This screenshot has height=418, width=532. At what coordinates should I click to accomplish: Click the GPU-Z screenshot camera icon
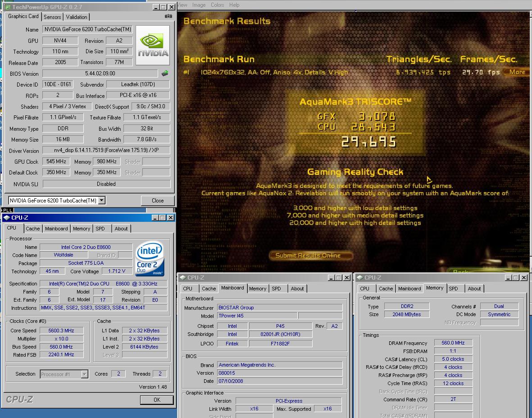point(168,16)
